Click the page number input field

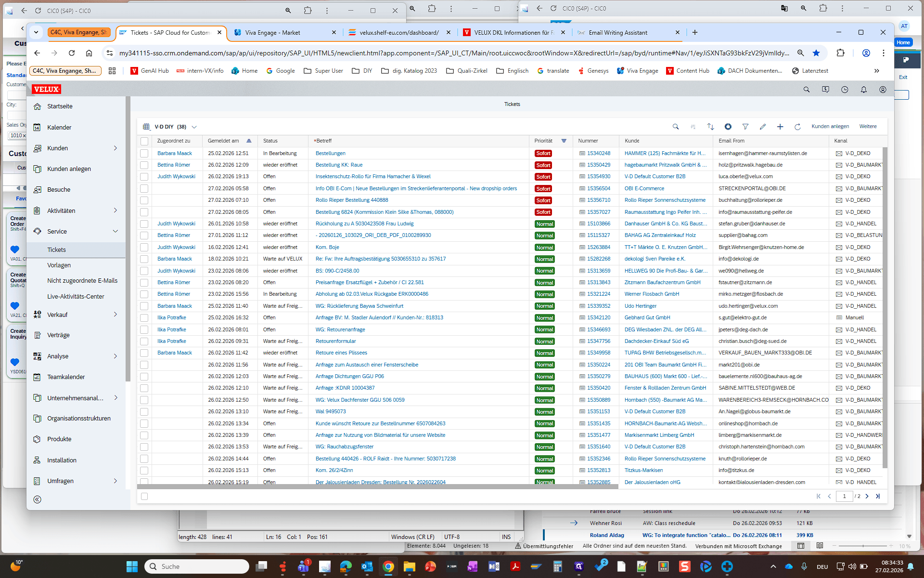tap(845, 496)
